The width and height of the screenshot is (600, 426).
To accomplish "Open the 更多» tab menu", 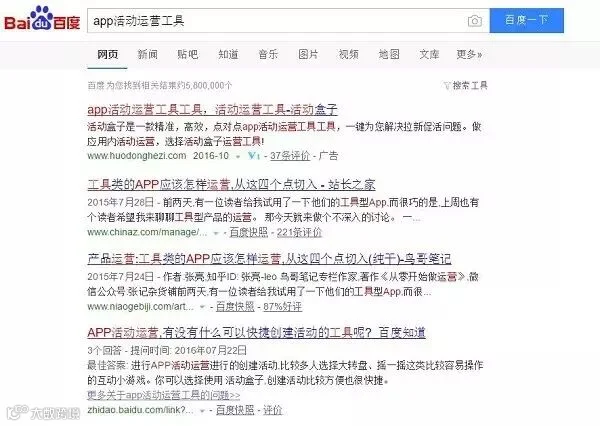I will pyautogui.click(x=469, y=54).
